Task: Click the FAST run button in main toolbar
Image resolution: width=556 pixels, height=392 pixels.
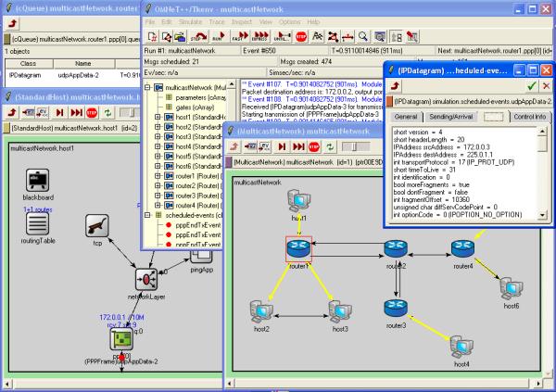Action: (240, 36)
